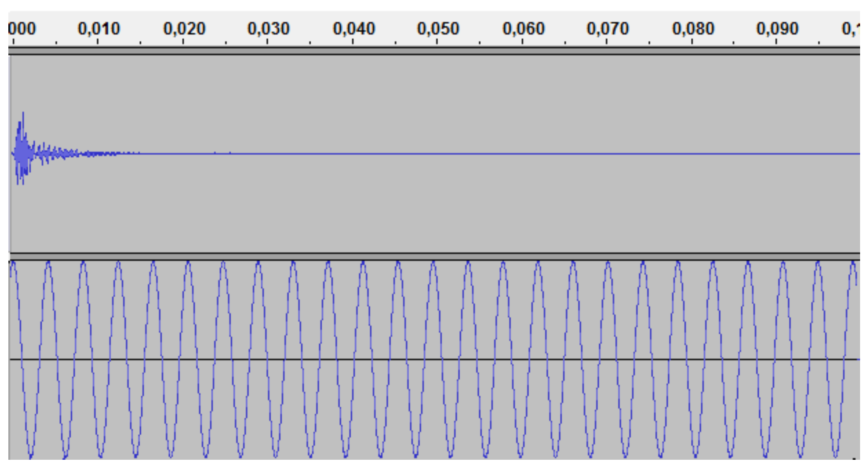This screenshot has width=868, height=469.
Task: Jump to 0,020 on the time ruler
Action: pos(184,29)
